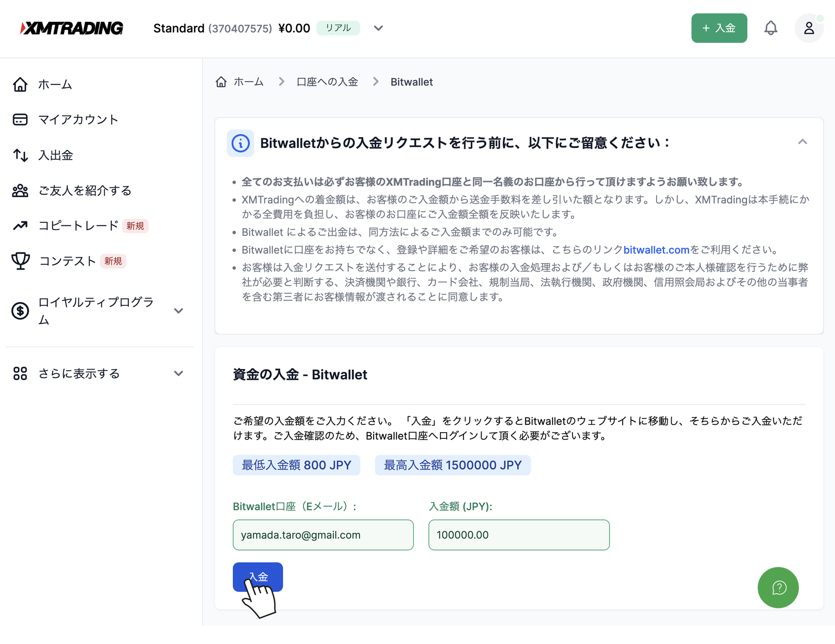Focus the 入金額 (JPY) amount field
The image size is (835, 644).
tap(519, 535)
